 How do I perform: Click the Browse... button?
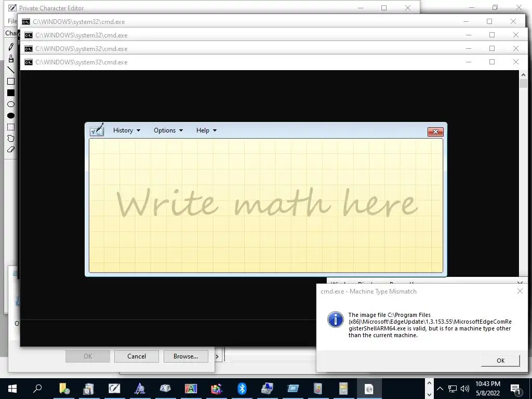click(x=185, y=356)
